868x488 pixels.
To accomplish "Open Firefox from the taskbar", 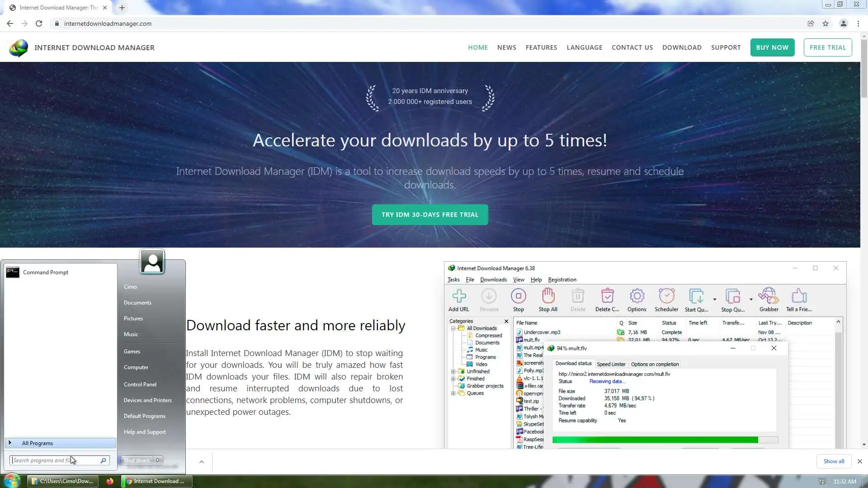I will (x=110, y=481).
